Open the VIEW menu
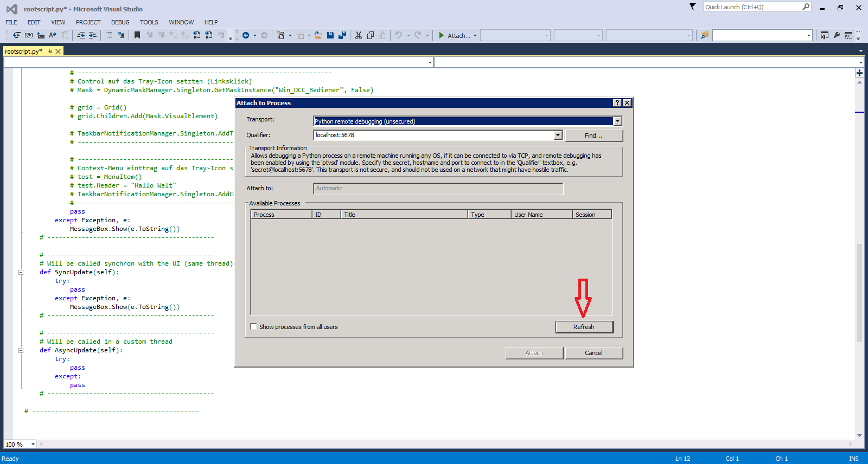868x464 pixels. coord(58,22)
